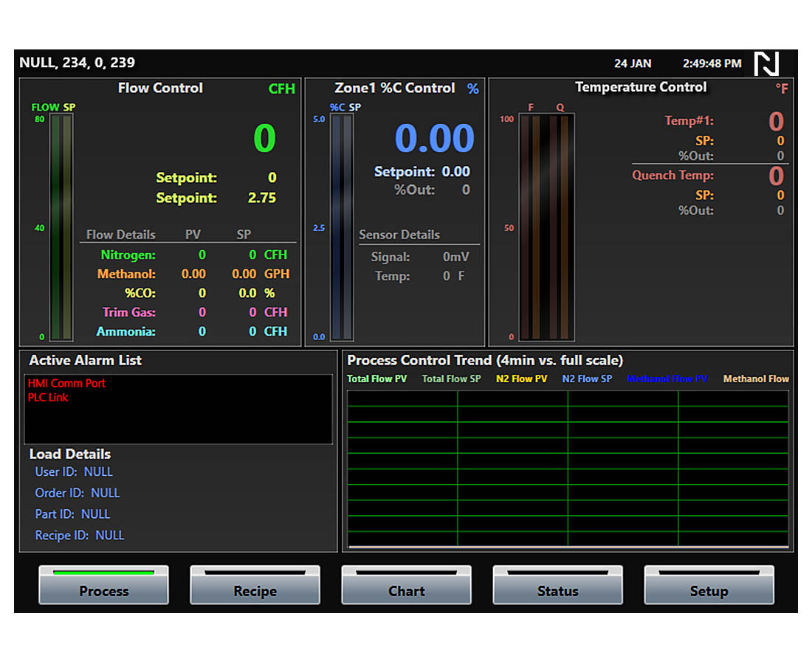This screenshot has height=664, width=812.
Task: Click the N logo in the top-right corner
Action: pyautogui.click(x=767, y=63)
